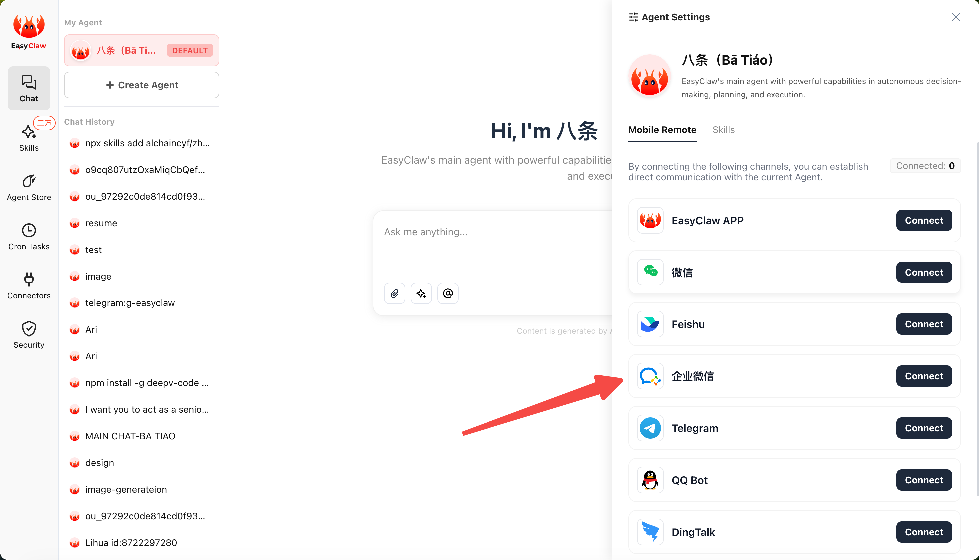Connect the 微信 channel
This screenshot has height=560, width=979.
[924, 272]
